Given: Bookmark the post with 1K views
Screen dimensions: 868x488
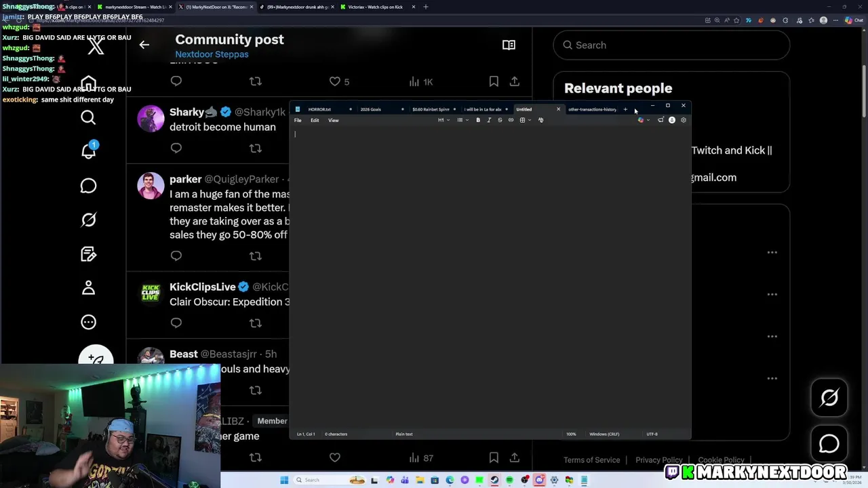Looking at the screenshot, I should tap(494, 81).
